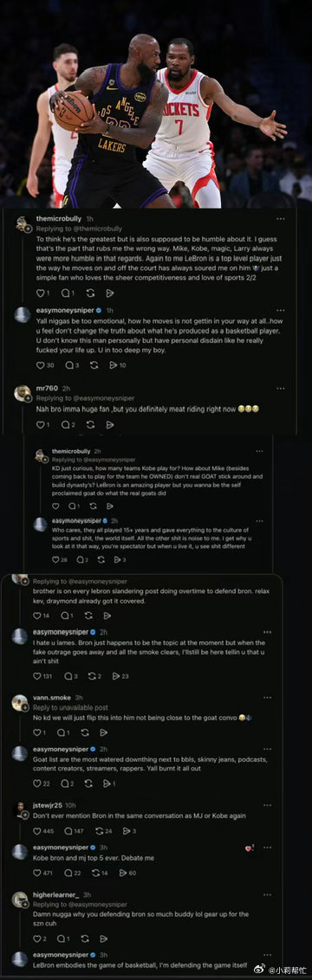Open vann.smoke's profile avatar
Screen dimensions: 312x980
click(20, 702)
